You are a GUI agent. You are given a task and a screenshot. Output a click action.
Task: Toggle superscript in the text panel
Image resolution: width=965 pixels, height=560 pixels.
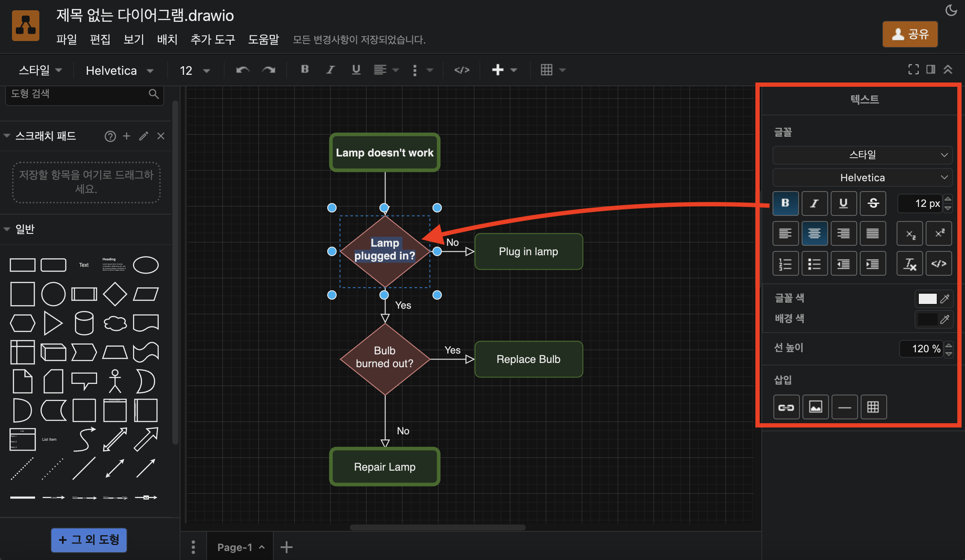coord(939,233)
